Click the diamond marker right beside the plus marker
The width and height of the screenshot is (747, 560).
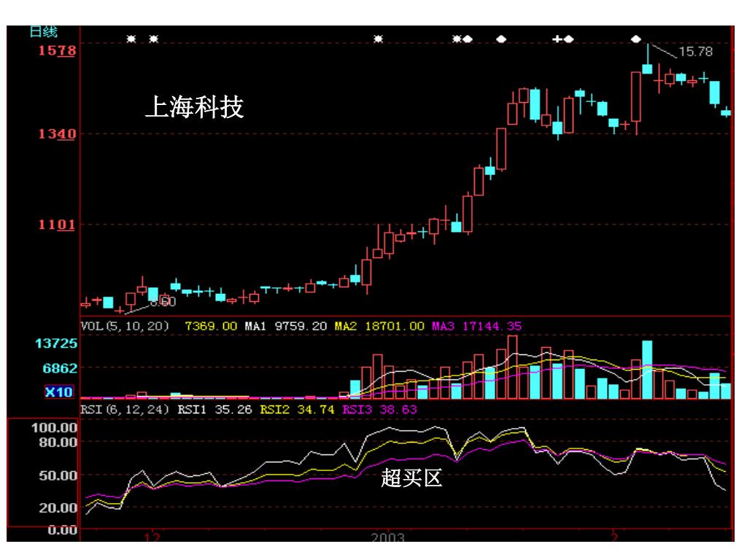coord(568,39)
